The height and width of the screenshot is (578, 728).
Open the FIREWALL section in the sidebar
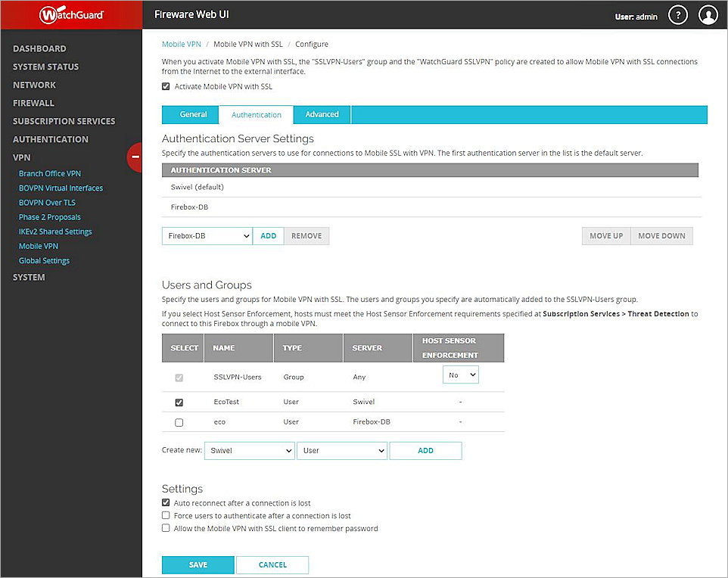point(34,102)
